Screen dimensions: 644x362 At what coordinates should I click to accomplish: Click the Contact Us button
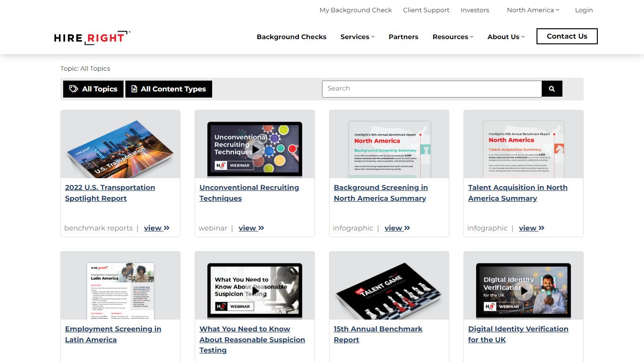[567, 36]
